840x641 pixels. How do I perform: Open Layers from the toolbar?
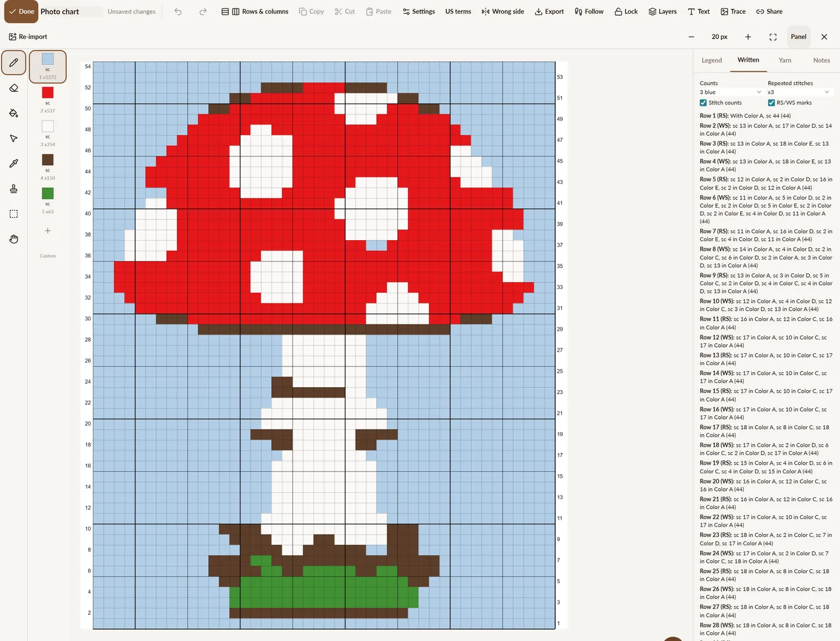pos(662,11)
